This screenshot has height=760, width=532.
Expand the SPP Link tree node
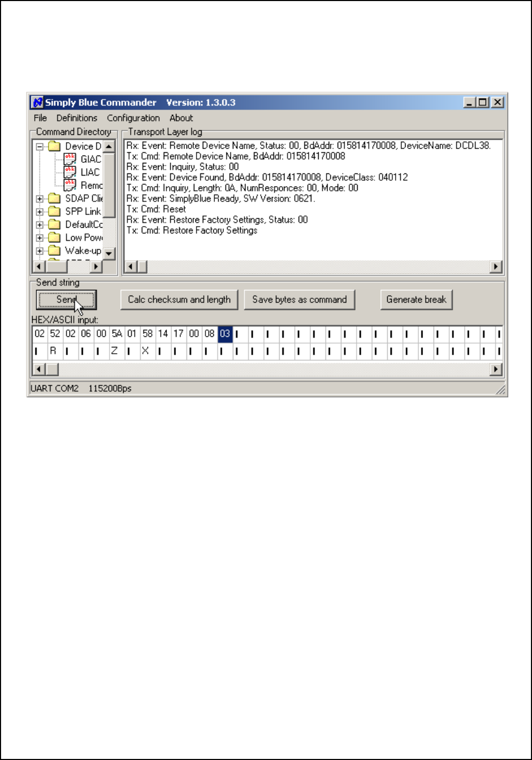click(x=40, y=212)
